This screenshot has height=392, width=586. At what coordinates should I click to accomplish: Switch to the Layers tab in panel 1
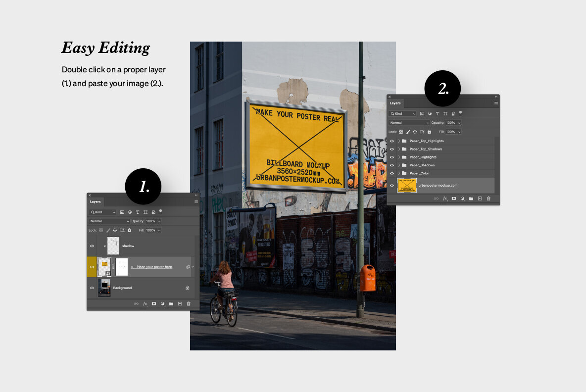95,201
